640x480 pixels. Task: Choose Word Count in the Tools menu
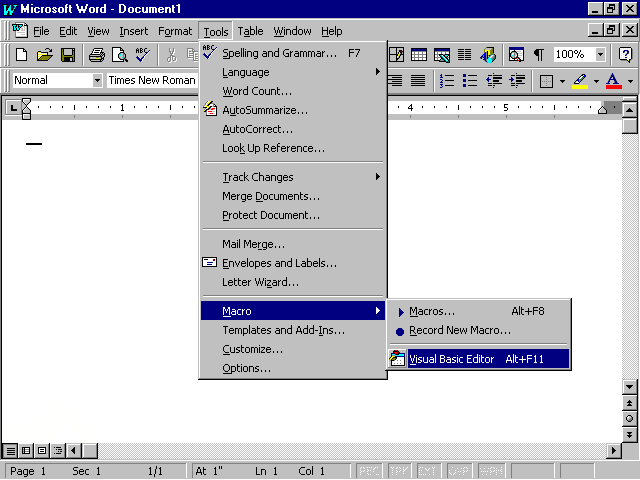pyautogui.click(x=293, y=91)
